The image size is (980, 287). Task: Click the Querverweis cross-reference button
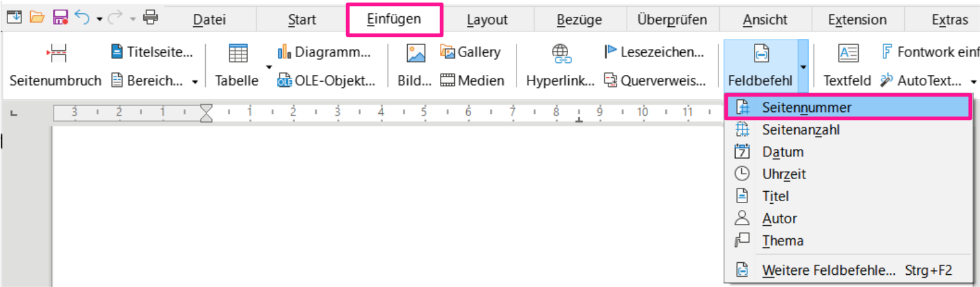(655, 80)
